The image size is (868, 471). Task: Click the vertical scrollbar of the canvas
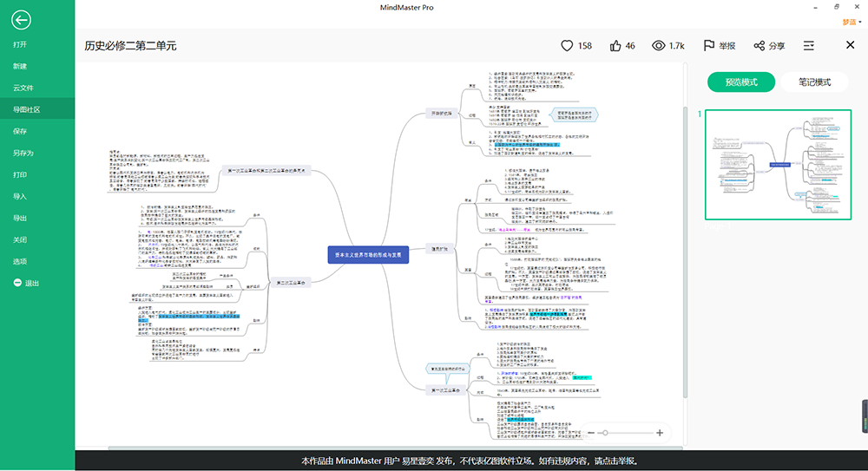[x=686, y=253]
